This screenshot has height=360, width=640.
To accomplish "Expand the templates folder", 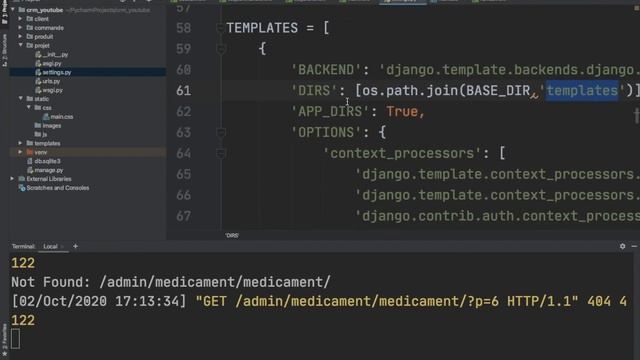I will (x=20, y=143).
